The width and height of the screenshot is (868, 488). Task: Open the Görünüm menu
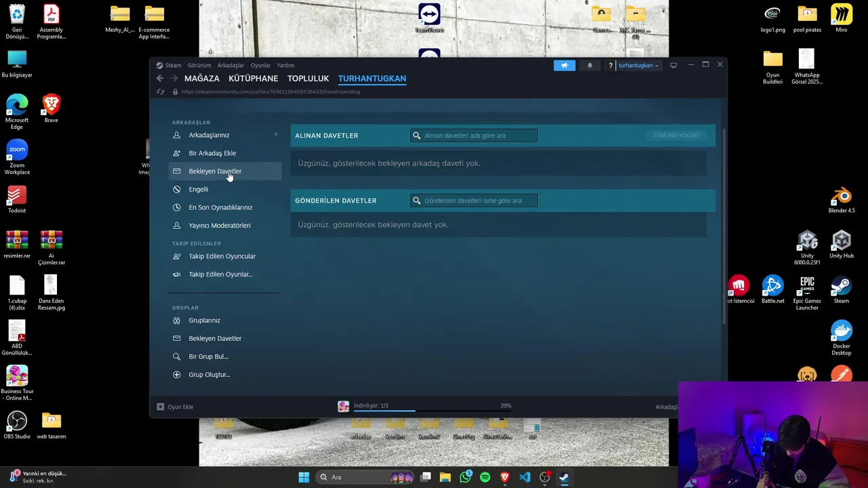click(199, 65)
